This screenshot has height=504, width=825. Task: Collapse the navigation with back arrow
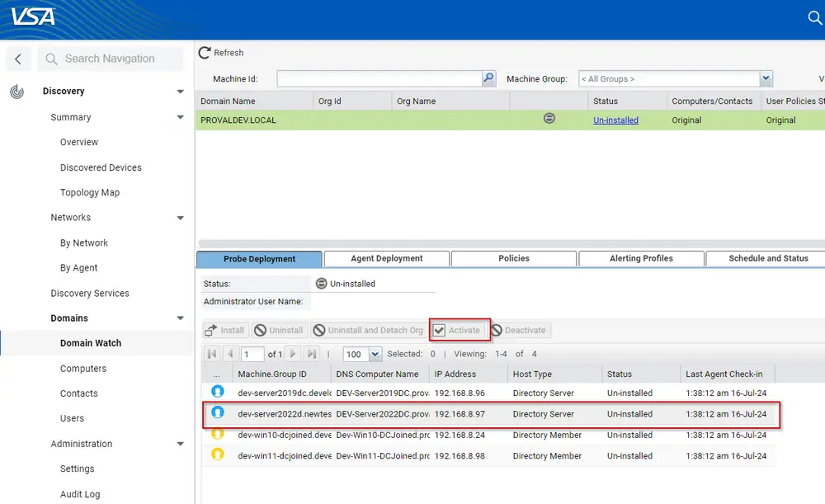point(18,59)
